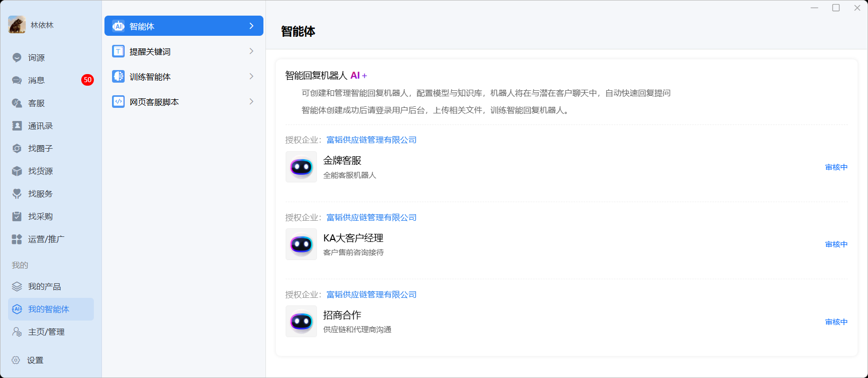
Task: Expand the 提醒关键词 chevron arrow
Action: tap(251, 51)
